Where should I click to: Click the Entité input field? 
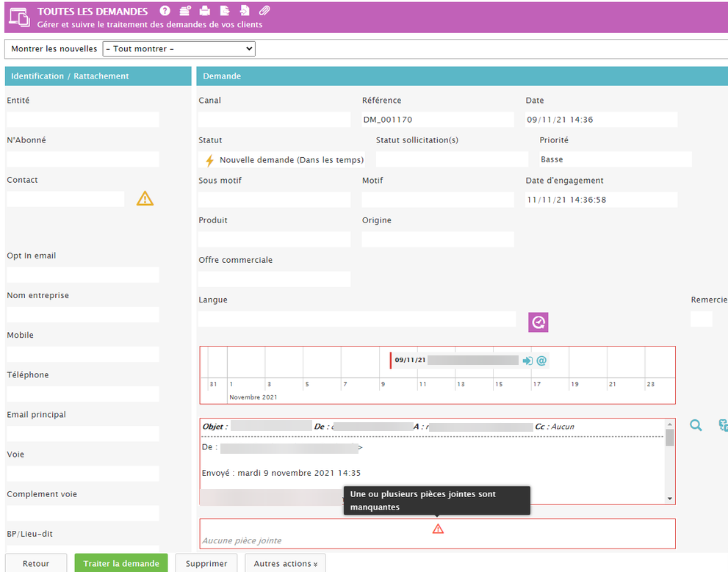pos(83,120)
